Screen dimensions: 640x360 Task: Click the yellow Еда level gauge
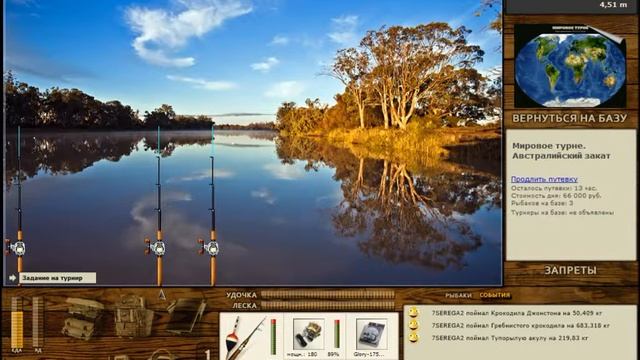click(17, 322)
